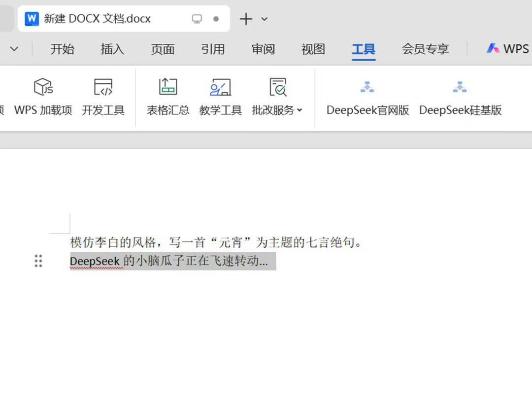
Task: Click the paragraph drag handle dots
Action: point(38,261)
